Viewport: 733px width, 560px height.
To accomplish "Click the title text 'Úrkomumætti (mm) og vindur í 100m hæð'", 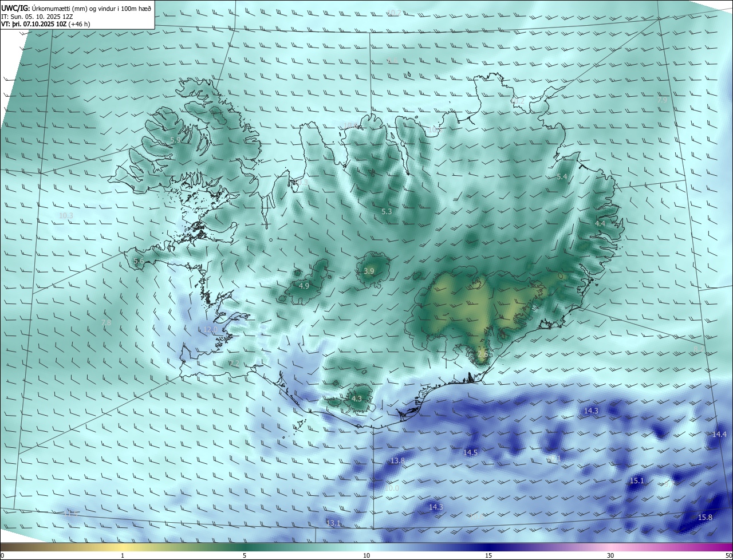I will (x=90, y=9).
